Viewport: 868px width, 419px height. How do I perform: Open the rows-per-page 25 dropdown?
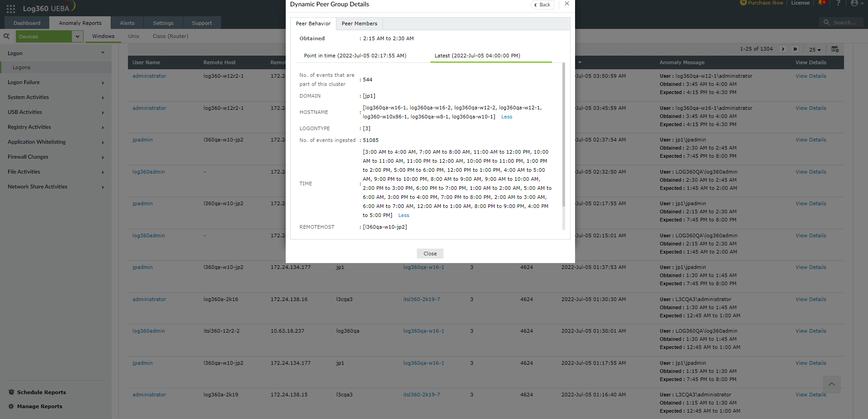coord(815,50)
